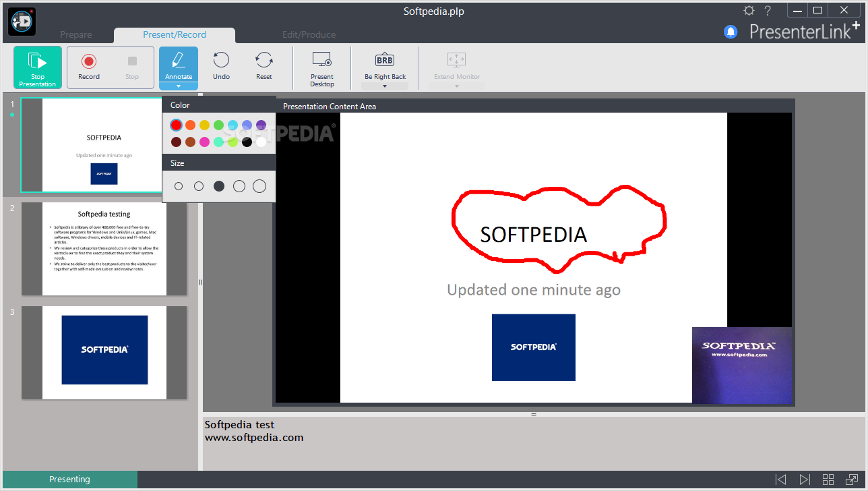Open notifications with the blue bell icon

[731, 32]
